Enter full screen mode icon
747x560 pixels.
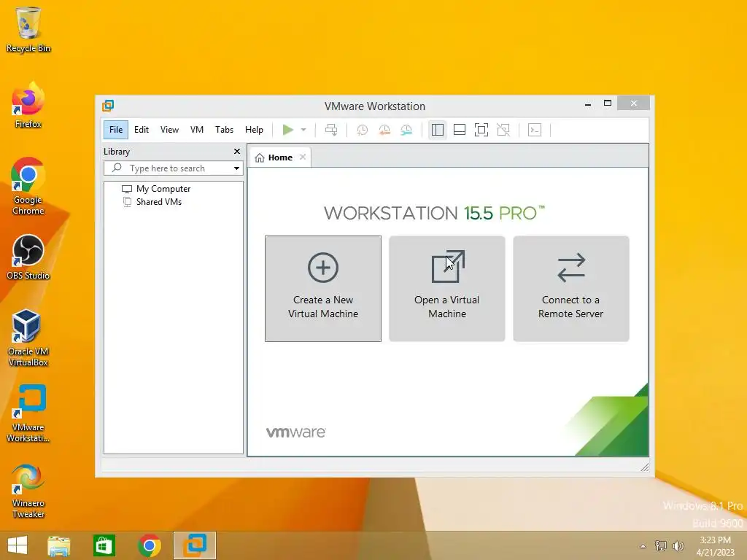(x=481, y=130)
